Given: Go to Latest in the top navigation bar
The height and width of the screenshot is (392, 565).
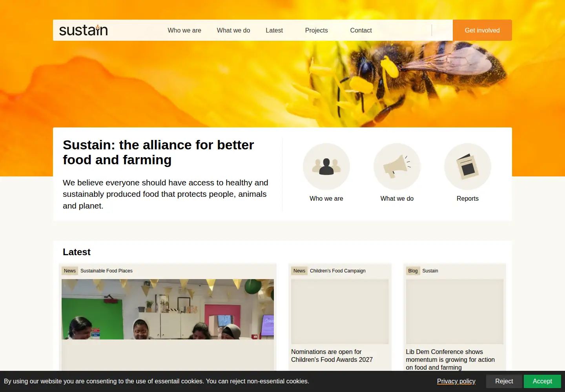Looking at the screenshot, I should [x=274, y=30].
